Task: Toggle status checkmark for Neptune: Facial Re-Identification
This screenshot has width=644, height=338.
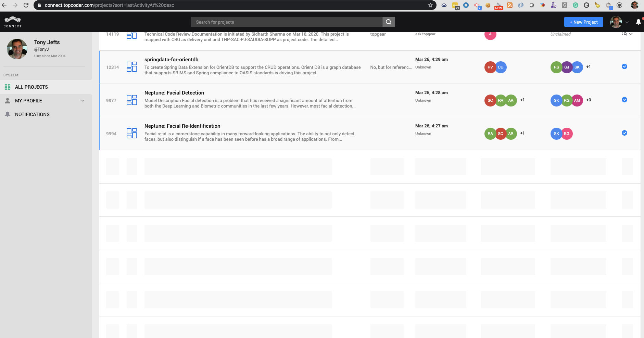Action: (x=624, y=133)
